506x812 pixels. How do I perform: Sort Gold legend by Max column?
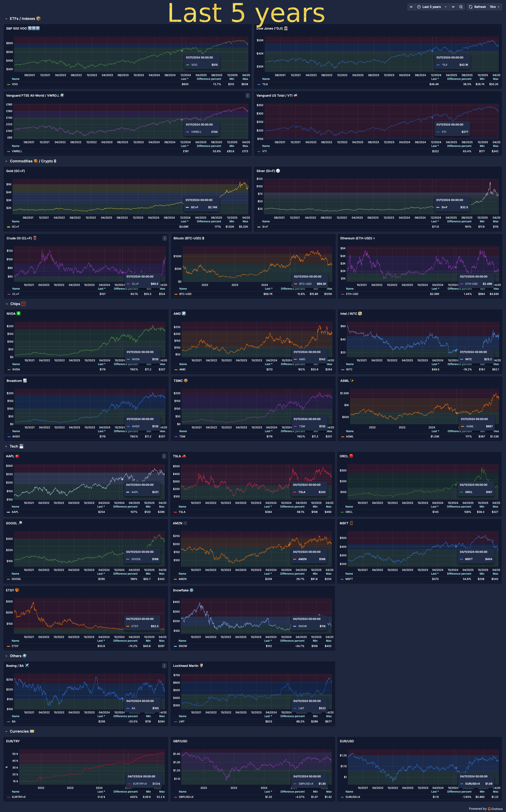[245, 221]
